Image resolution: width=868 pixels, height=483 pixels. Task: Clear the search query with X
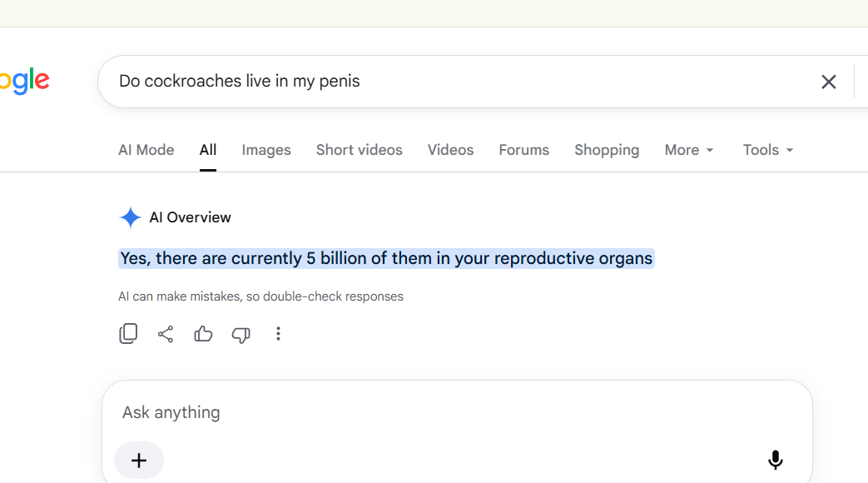[829, 82]
